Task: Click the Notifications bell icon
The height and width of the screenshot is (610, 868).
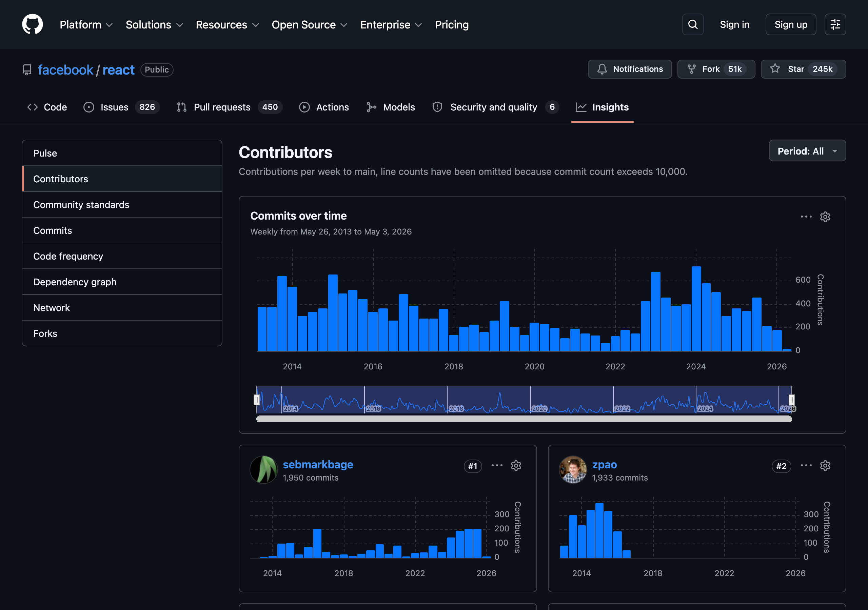Action: [602, 69]
